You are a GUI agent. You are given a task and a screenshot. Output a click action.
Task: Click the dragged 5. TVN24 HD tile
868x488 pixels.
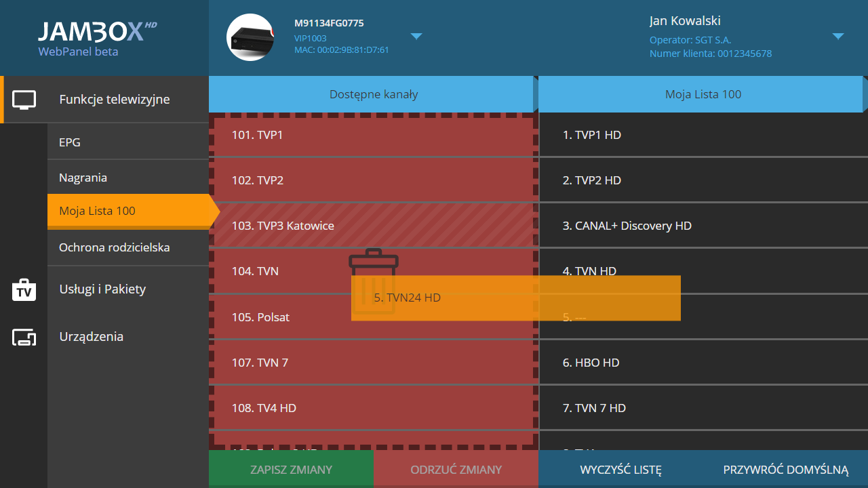[516, 298]
